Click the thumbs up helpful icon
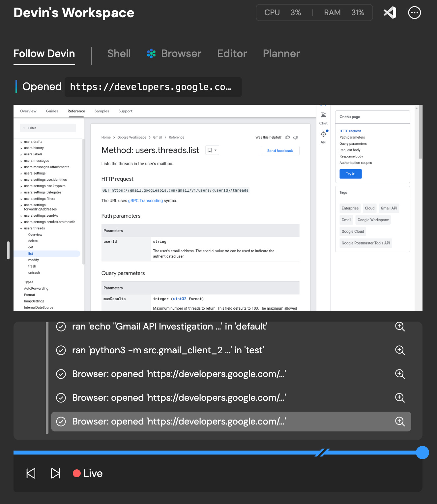437x504 pixels. (x=288, y=137)
